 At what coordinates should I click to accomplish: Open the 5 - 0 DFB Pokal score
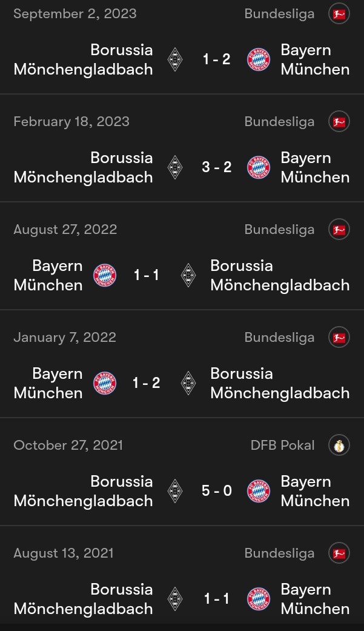point(217,491)
